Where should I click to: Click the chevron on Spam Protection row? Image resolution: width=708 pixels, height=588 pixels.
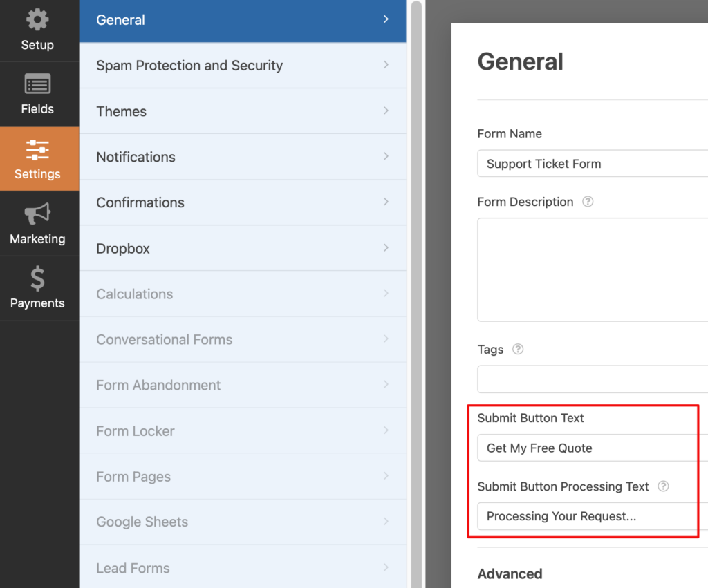click(x=386, y=64)
